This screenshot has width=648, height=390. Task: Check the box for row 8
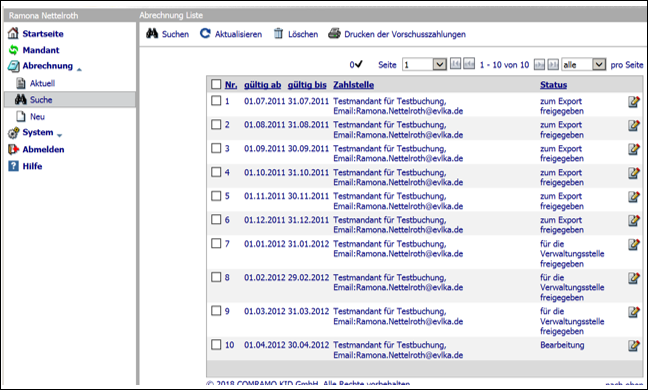click(216, 277)
